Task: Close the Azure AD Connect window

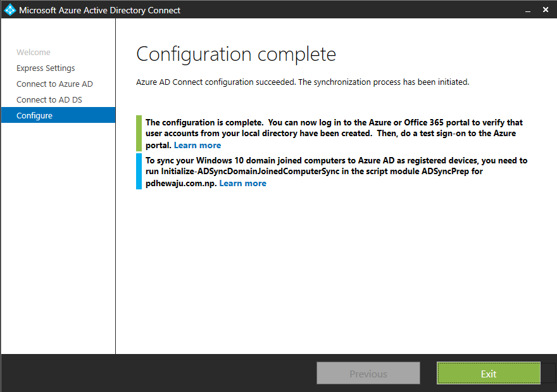Action: 546,10
